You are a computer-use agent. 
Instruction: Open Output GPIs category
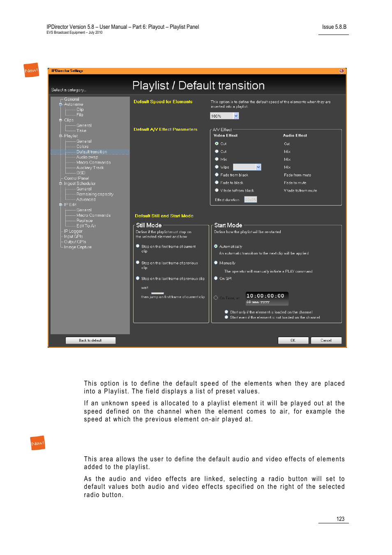pos(75,242)
